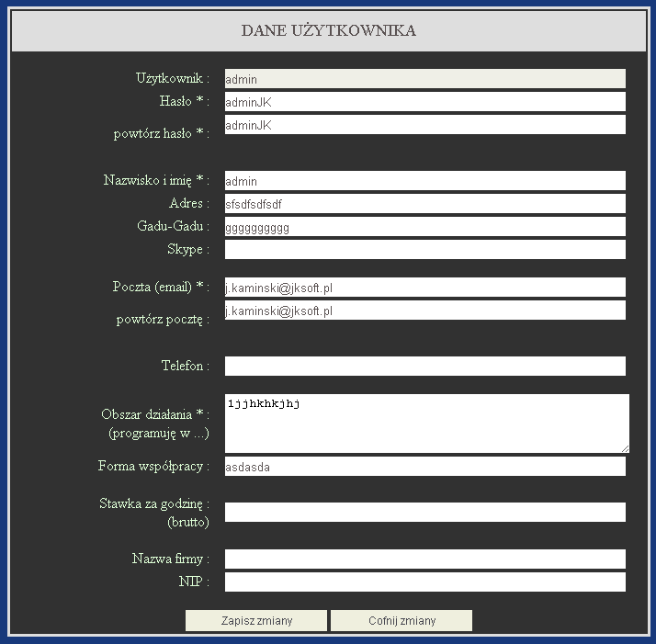Click the Nazwa firmy field
The height and width of the screenshot is (644, 656).
[424, 559]
